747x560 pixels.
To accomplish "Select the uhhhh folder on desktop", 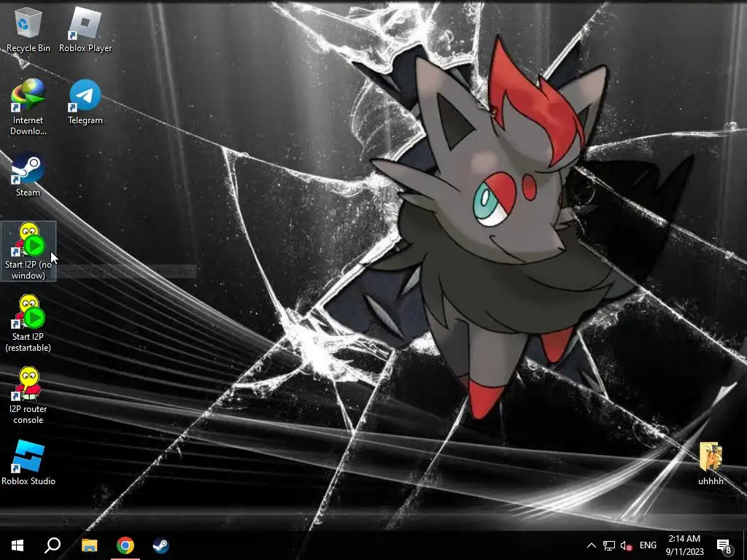I will pyautogui.click(x=711, y=463).
